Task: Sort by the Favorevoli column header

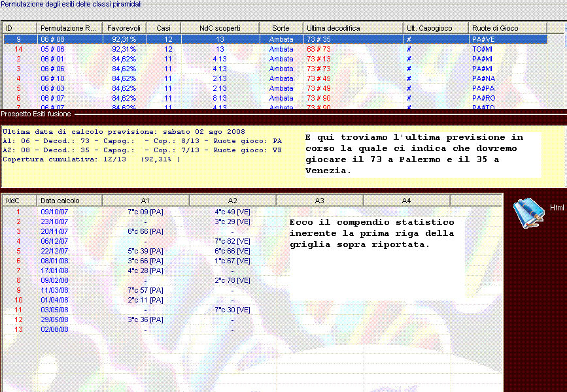Action: (x=124, y=28)
